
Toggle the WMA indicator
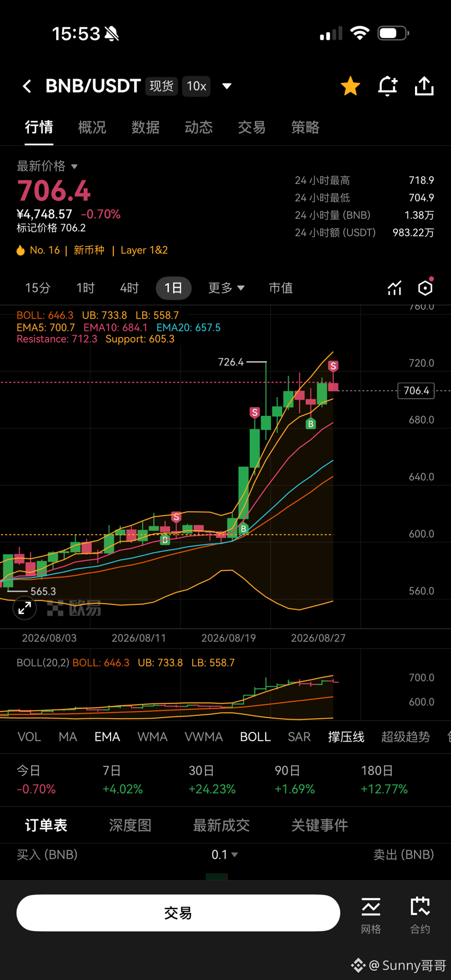click(x=153, y=737)
